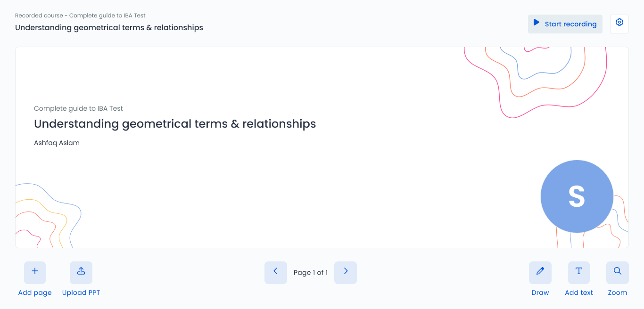The height and width of the screenshot is (309, 644).
Task: Click the Page 1 of 1 indicator
Action: coord(311,272)
